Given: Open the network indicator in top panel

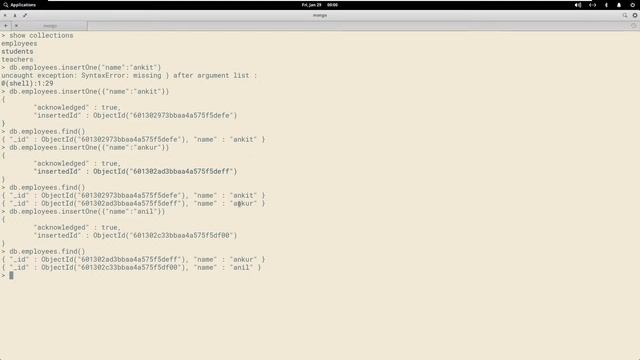Looking at the screenshot, I should 592,5.
